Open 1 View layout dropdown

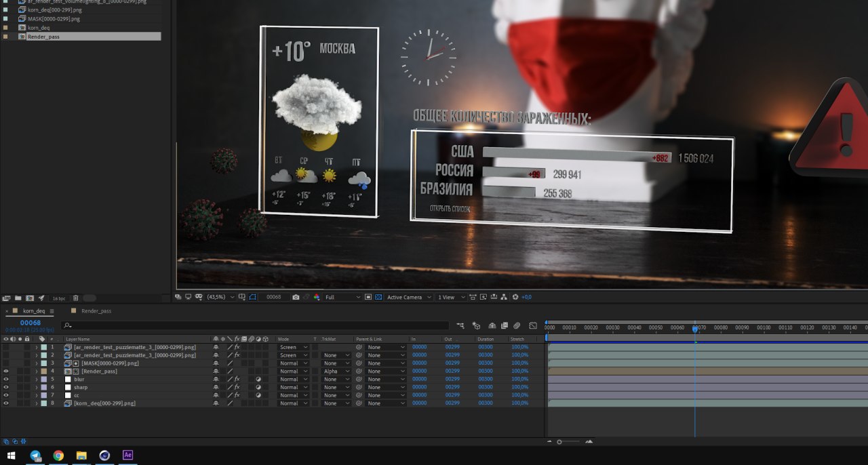[x=450, y=297]
